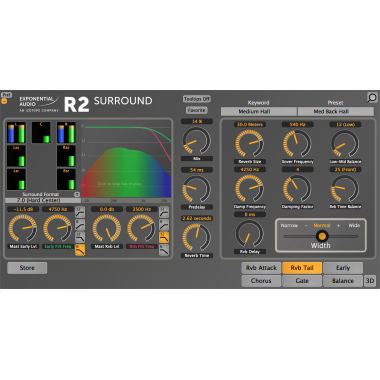This screenshot has height=380, width=380.
Task: Click the Early Filt Freq knob
Action: [58, 228]
